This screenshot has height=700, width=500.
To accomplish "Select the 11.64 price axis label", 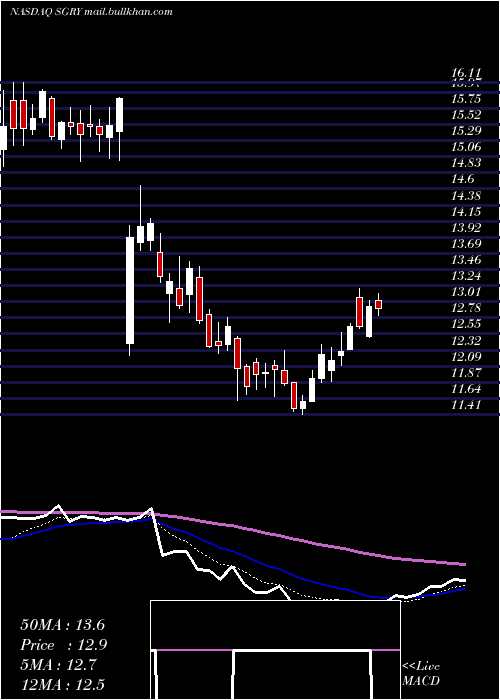I will coord(466,389).
